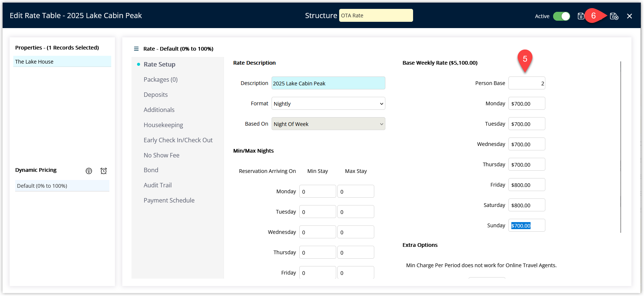Click the Thursday Min Stay field
This screenshot has width=644, height=296.
click(318, 252)
